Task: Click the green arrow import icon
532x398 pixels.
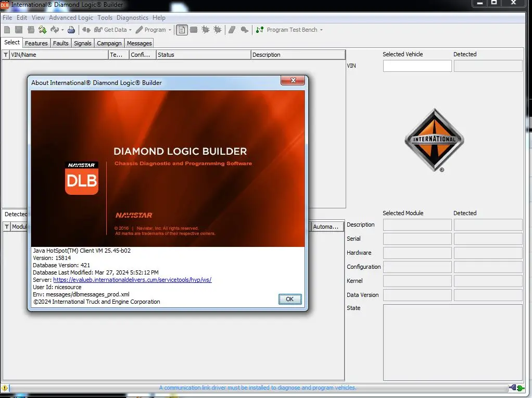Action: [42, 30]
